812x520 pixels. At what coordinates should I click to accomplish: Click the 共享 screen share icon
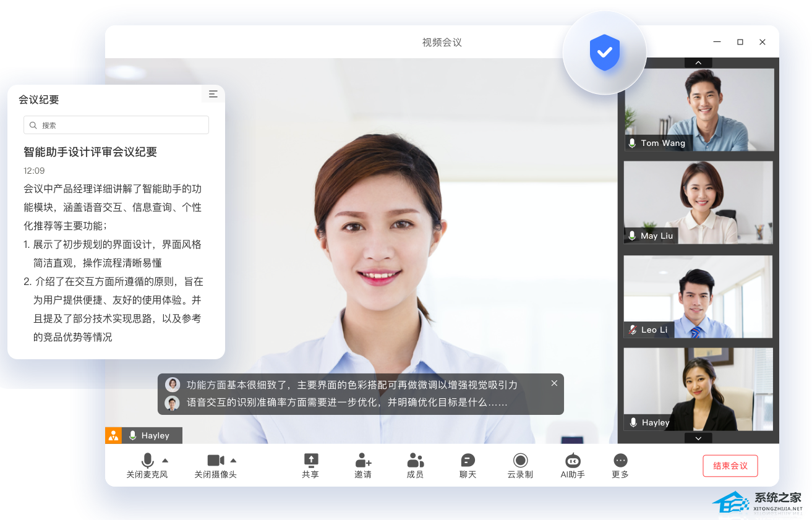click(x=310, y=460)
